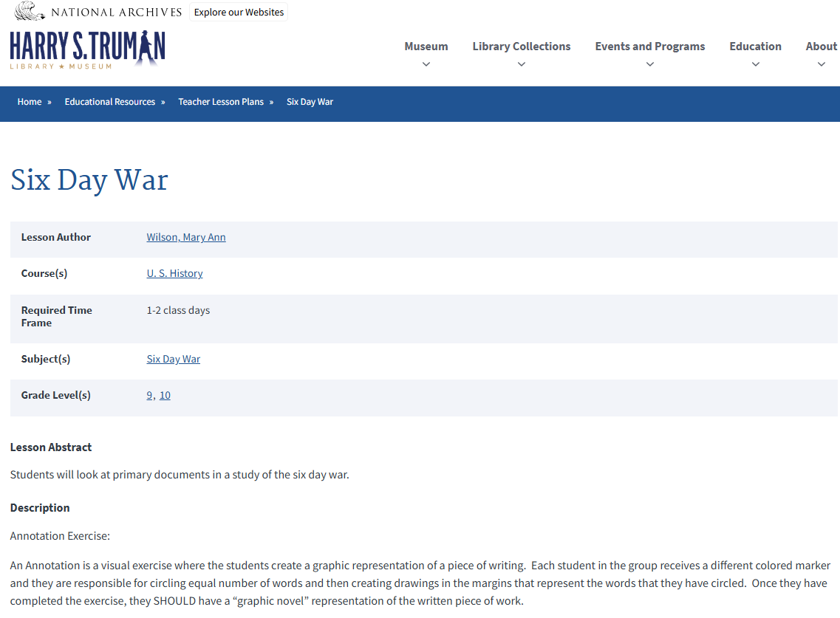Navigate to Home via breadcrumb
This screenshot has width=840, height=618.
point(29,101)
